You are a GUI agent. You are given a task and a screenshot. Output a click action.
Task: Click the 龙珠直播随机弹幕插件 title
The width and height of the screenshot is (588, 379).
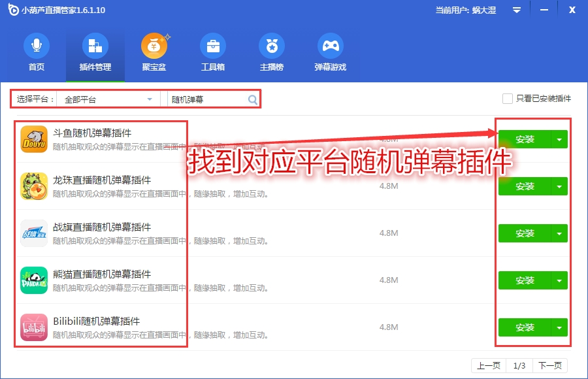102,180
